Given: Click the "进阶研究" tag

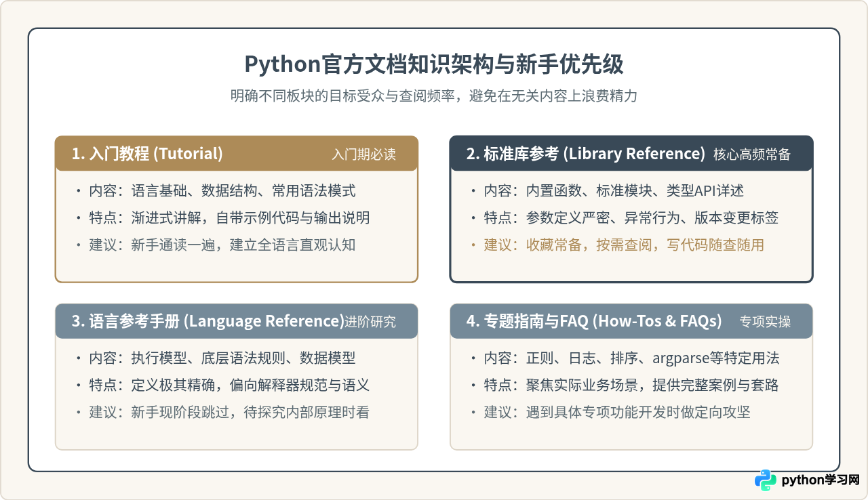Looking at the screenshot, I should click(370, 322).
